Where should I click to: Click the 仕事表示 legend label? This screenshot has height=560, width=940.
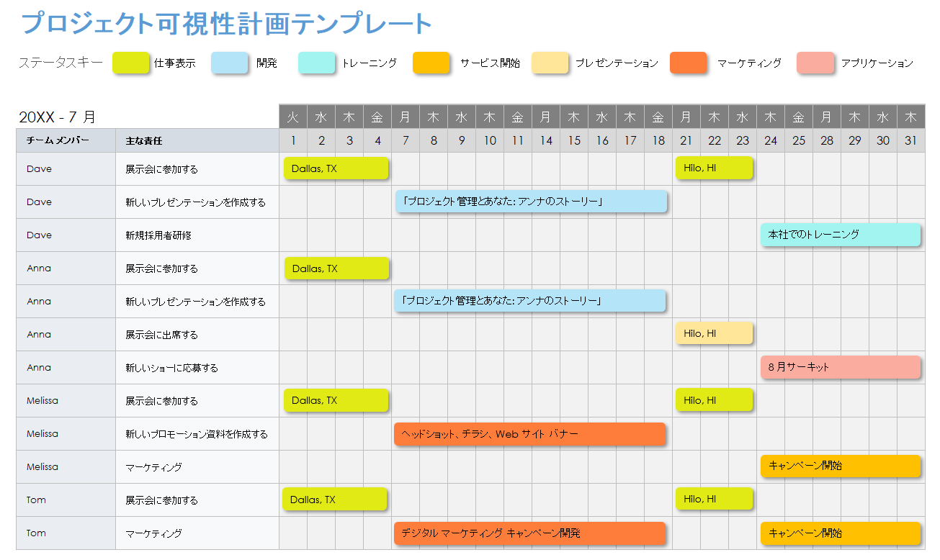(175, 63)
